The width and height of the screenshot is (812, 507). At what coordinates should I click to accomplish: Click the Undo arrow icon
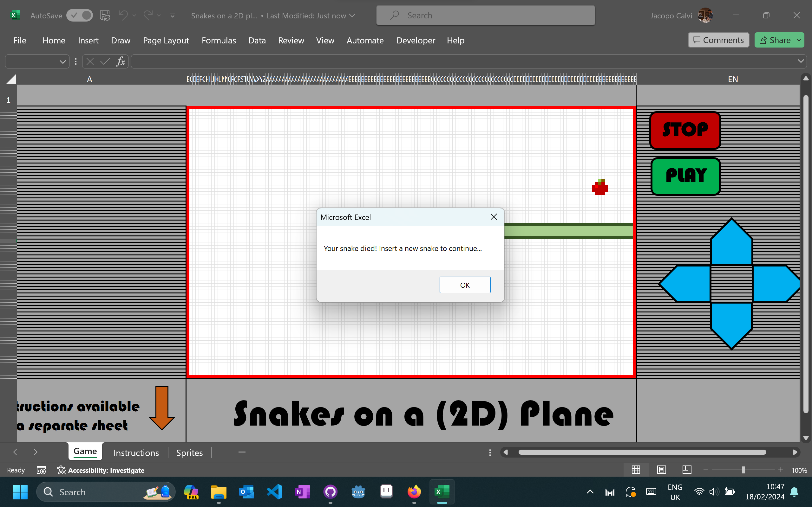point(123,16)
